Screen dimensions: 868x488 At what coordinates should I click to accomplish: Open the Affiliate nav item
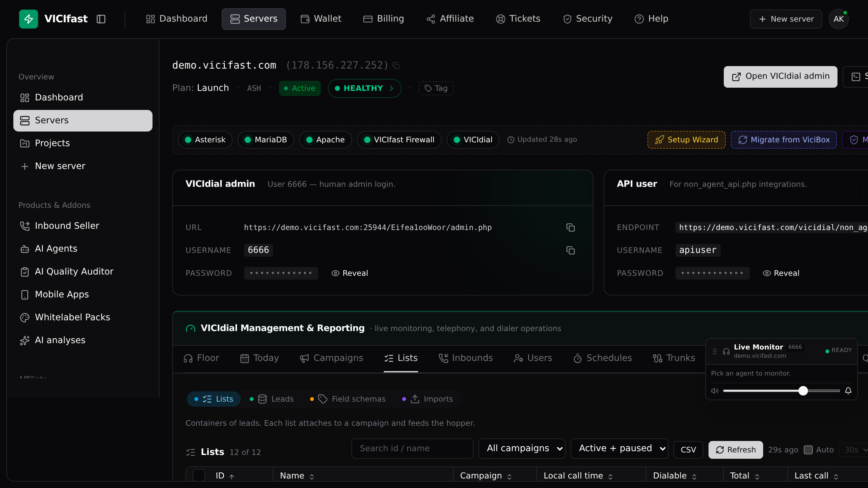450,19
